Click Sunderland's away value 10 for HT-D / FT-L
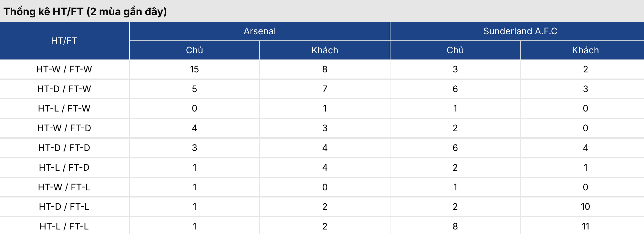Viewport: 644px width, 234px height. click(585, 207)
